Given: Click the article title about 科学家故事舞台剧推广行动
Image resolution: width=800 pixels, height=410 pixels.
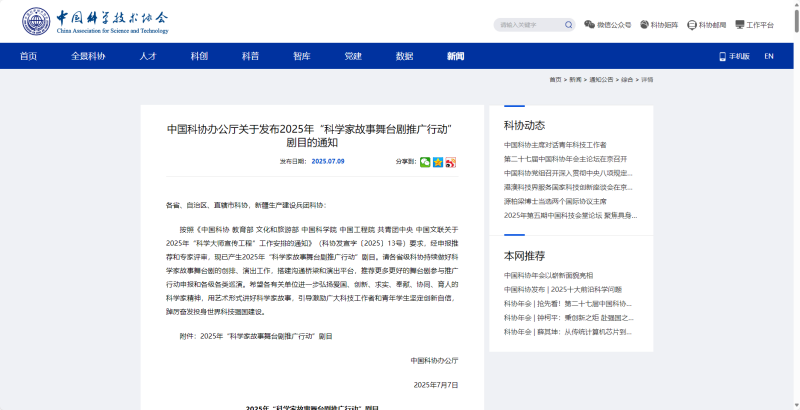Looking at the screenshot, I should 312,136.
